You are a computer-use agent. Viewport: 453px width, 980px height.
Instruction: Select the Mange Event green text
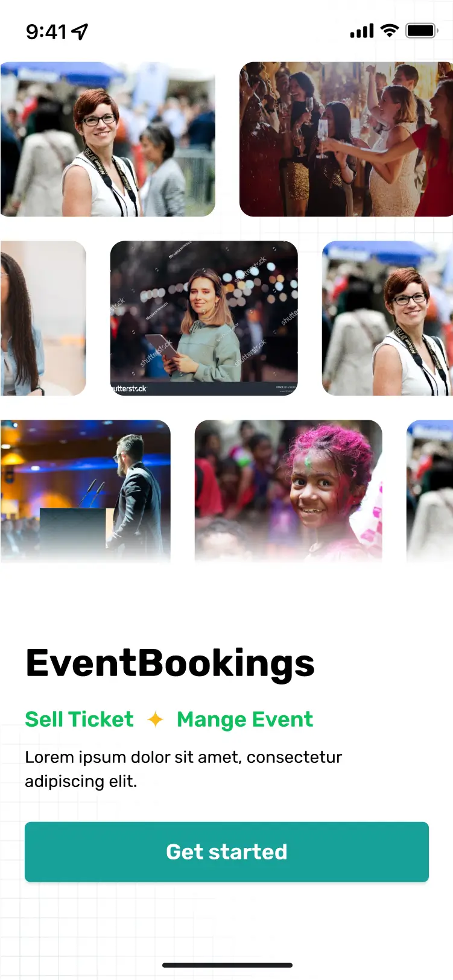245,719
